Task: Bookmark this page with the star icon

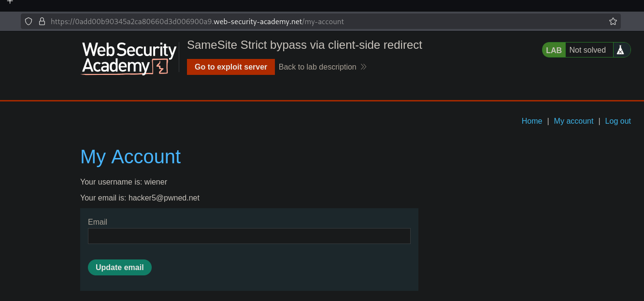Action: click(x=613, y=21)
